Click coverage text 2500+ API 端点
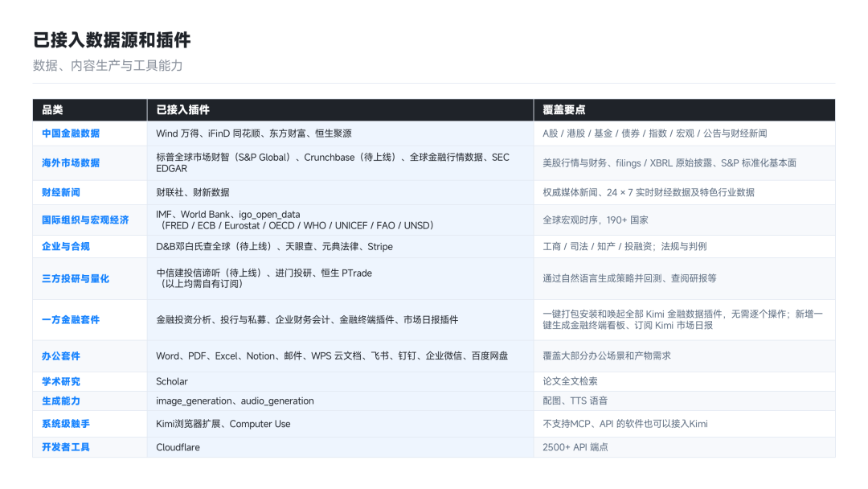 pos(575,447)
